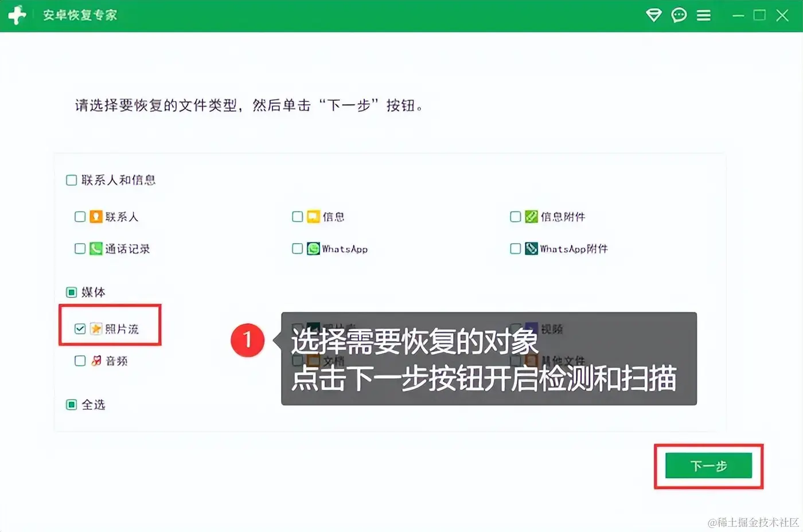Open the feedback chat bubble icon

point(679,15)
